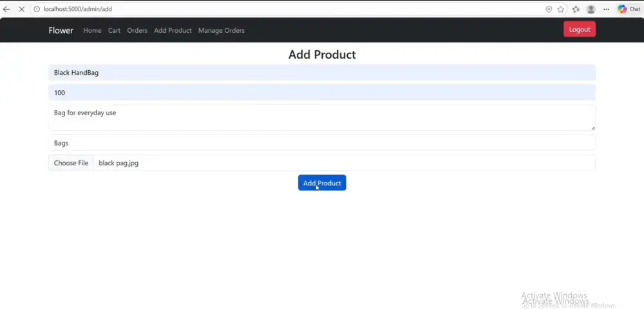This screenshot has width=644, height=309.
Task: Open the Cart page
Action: coord(114,30)
